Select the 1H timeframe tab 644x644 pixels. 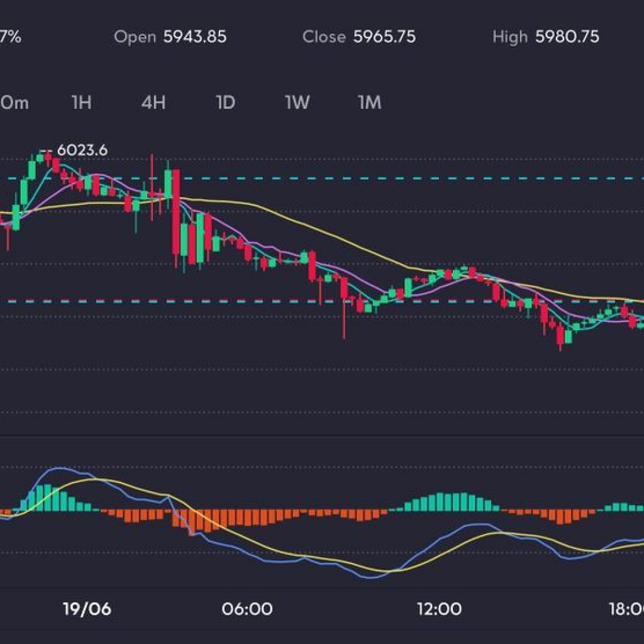coord(81,103)
